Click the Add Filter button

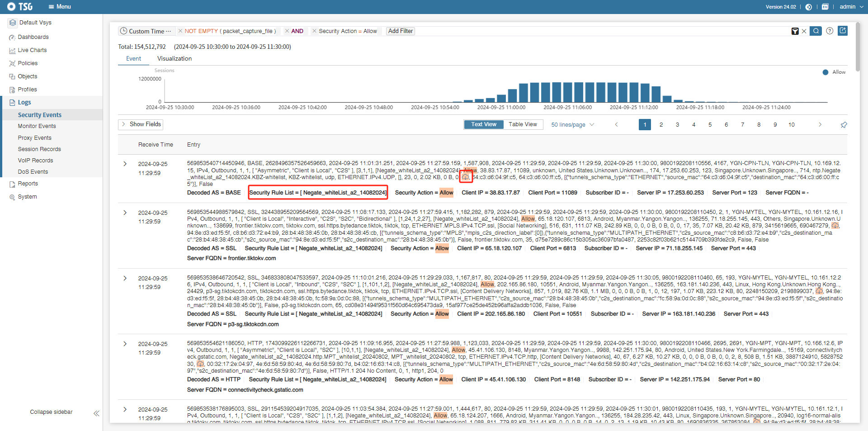(400, 31)
